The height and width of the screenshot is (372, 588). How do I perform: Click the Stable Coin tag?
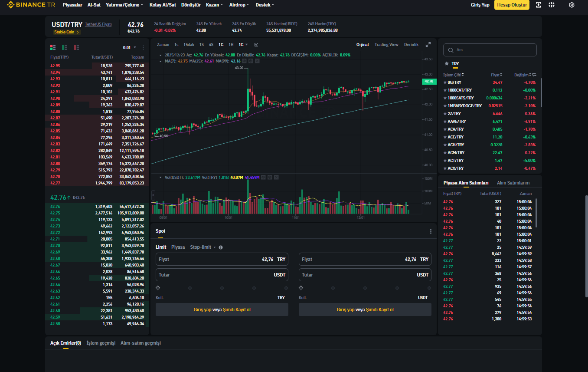click(67, 32)
